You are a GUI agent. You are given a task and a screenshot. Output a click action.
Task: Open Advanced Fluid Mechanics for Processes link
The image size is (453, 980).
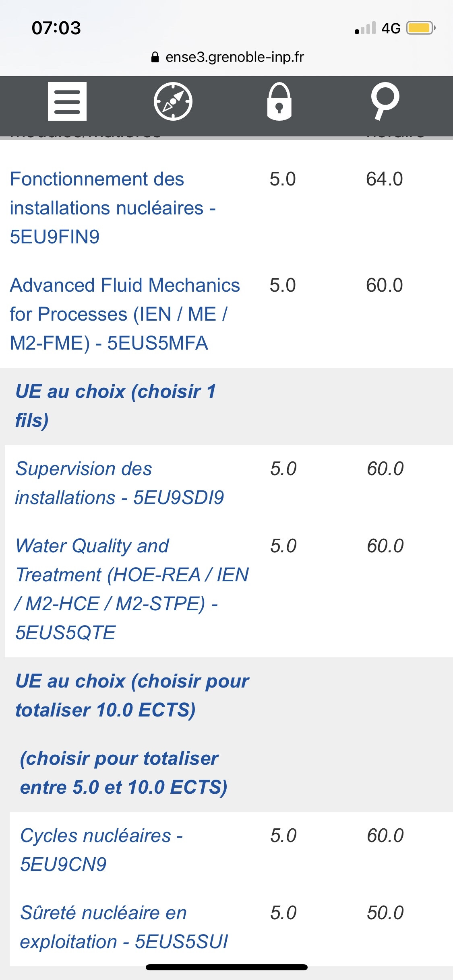pos(125,314)
